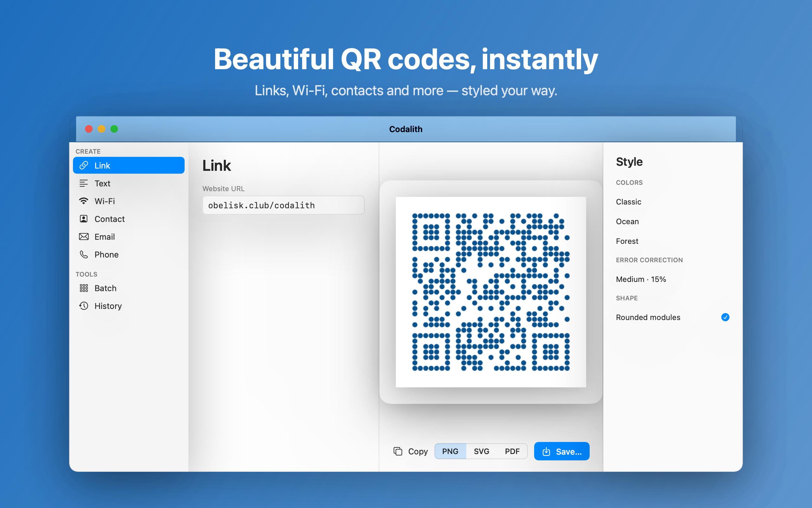Click the 'Website URL' field label
812x508 pixels.
[x=224, y=189]
